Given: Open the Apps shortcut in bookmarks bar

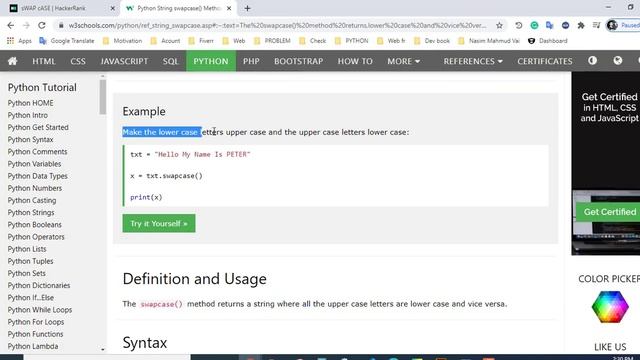Looking at the screenshot, I should coord(19,41).
